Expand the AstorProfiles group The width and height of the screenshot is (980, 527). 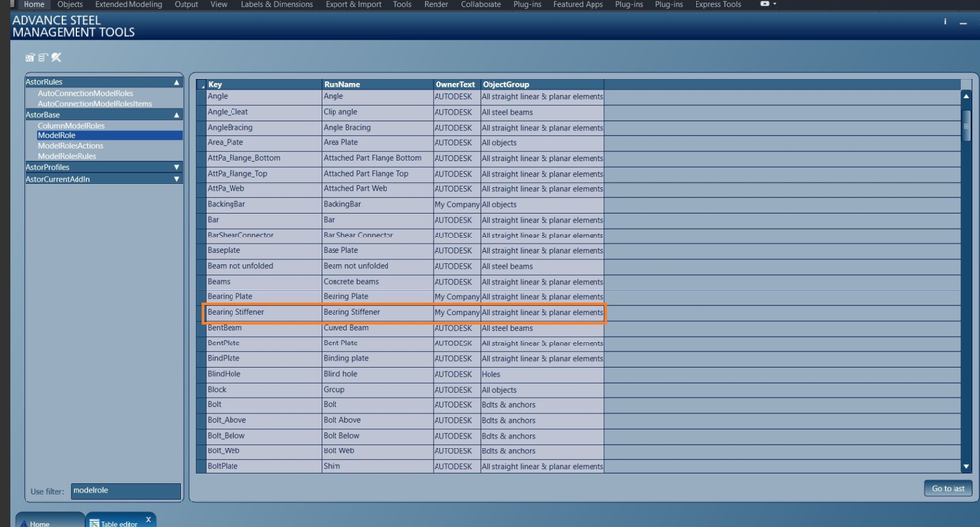(177, 168)
